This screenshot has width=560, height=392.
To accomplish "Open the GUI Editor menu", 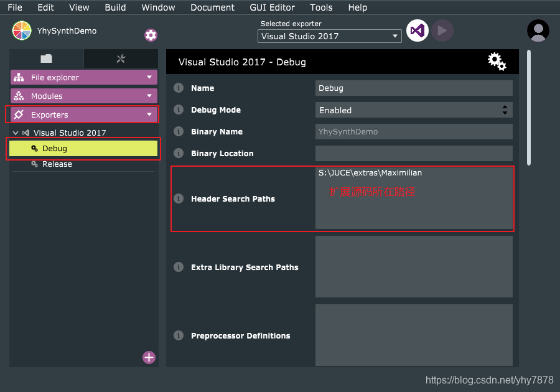I will tap(272, 7).
